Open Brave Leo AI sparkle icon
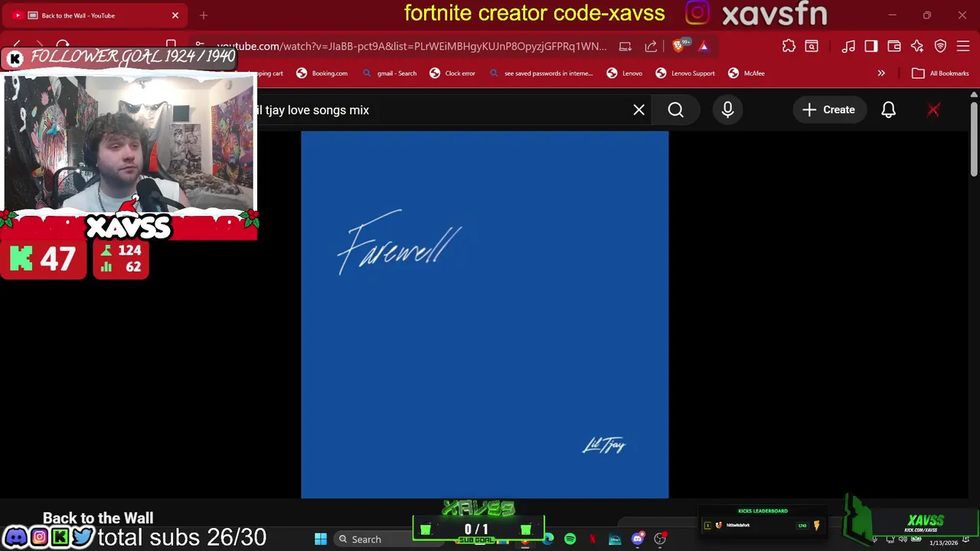Viewport: 980px width, 551px height. pos(917,46)
